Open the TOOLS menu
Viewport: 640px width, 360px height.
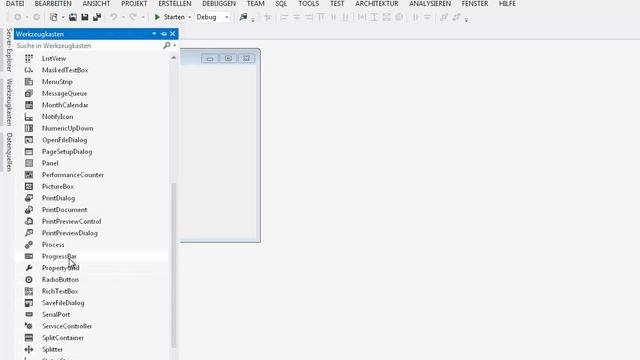click(x=309, y=4)
